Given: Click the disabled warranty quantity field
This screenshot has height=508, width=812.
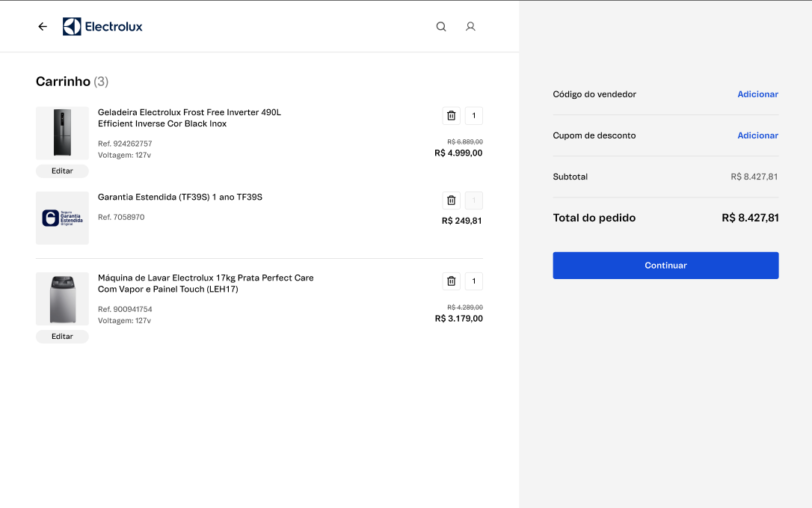Looking at the screenshot, I should point(473,200).
